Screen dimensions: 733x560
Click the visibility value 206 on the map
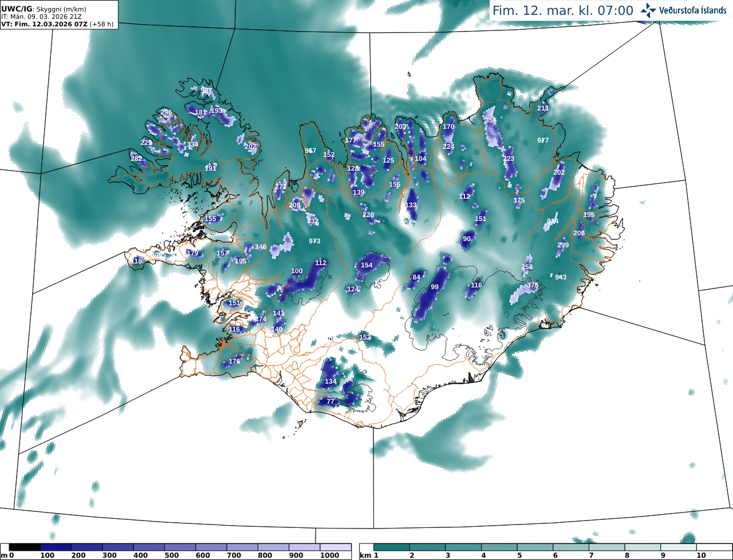coord(579,234)
